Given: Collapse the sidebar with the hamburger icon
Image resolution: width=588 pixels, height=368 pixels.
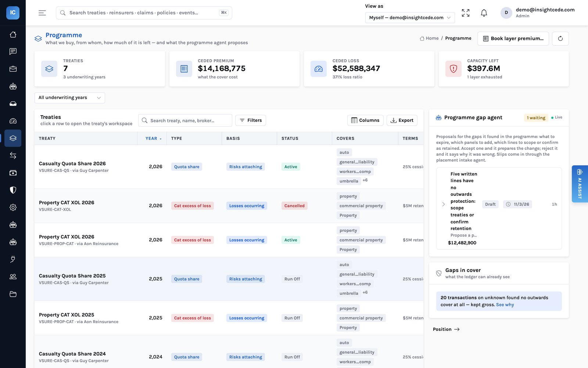Looking at the screenshot, I should [x=42, y=13].
